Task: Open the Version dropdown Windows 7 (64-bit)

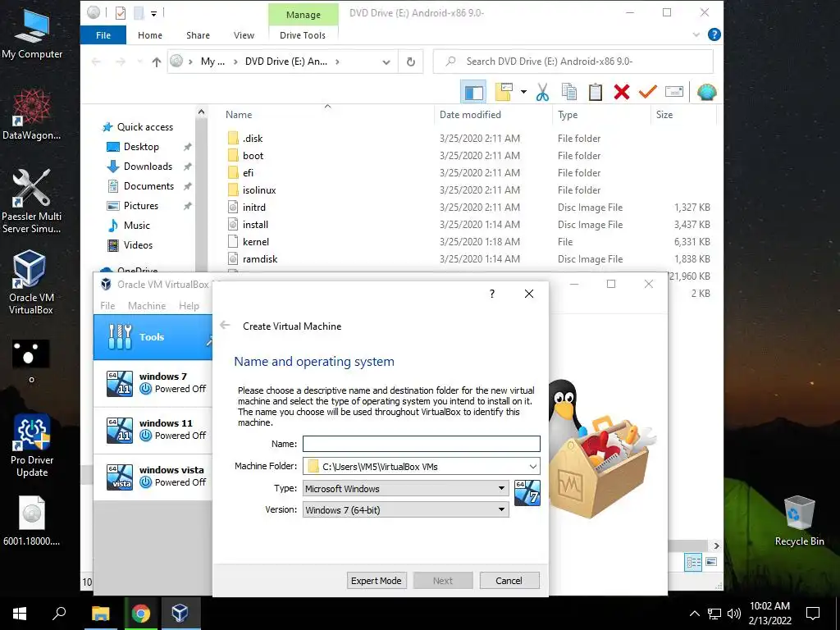Action: pyautogui.click(x=405, y=509)
